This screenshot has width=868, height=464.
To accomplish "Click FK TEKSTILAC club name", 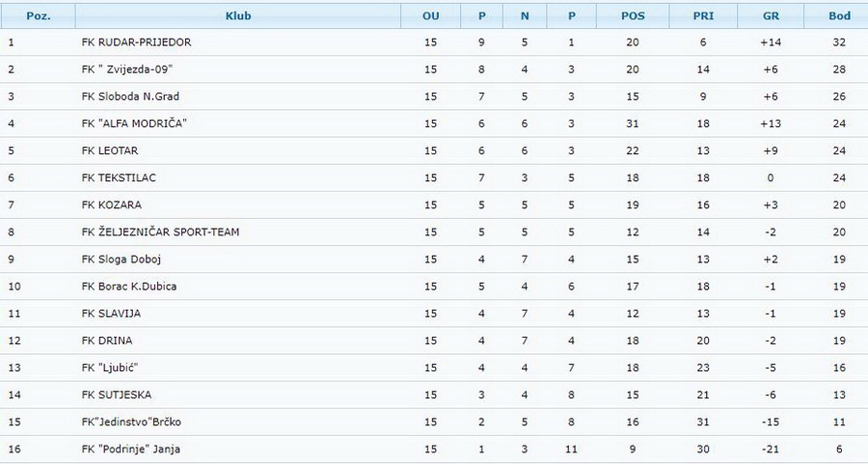I will pos(119,177).
